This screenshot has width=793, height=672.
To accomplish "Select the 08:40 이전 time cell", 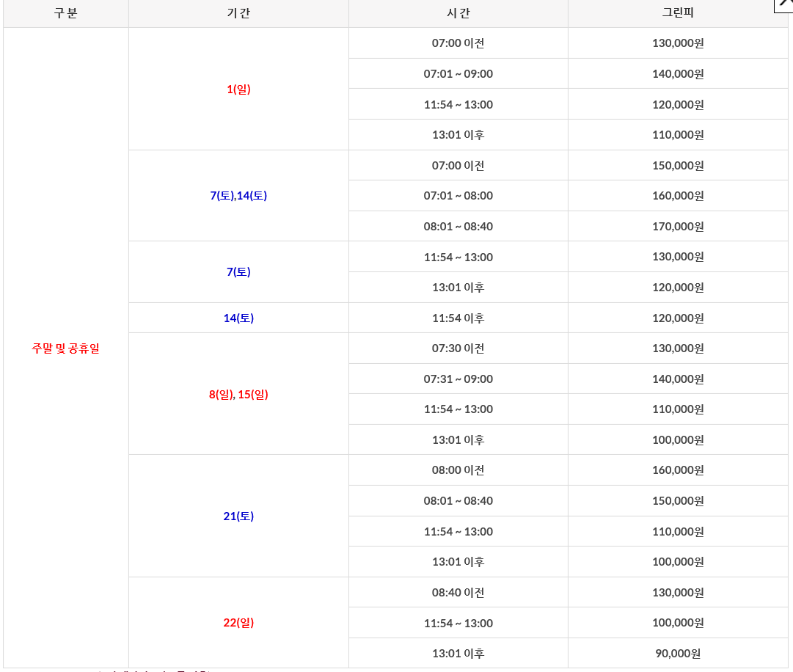I will coord(458,593).
